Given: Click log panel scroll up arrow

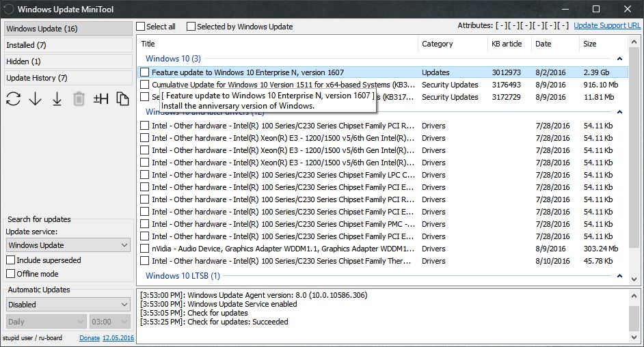Looking at the screenshot, I should point(634,295).
